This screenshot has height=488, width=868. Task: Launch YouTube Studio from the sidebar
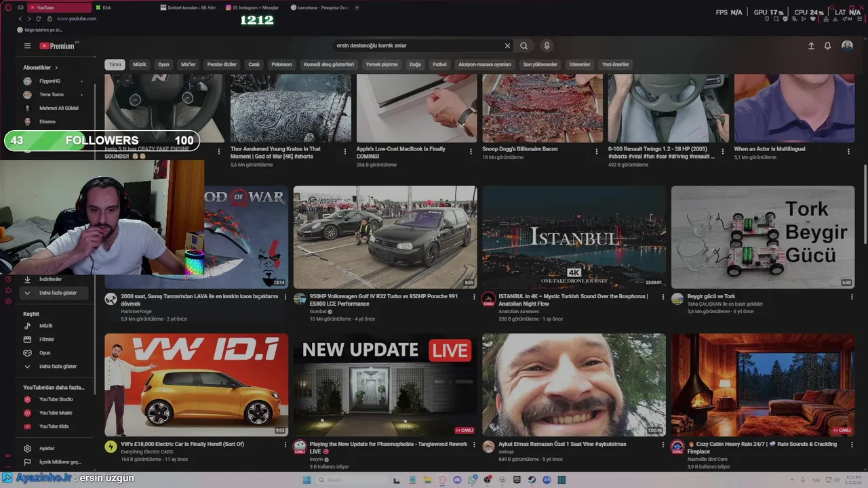click(x=56, y=399)
